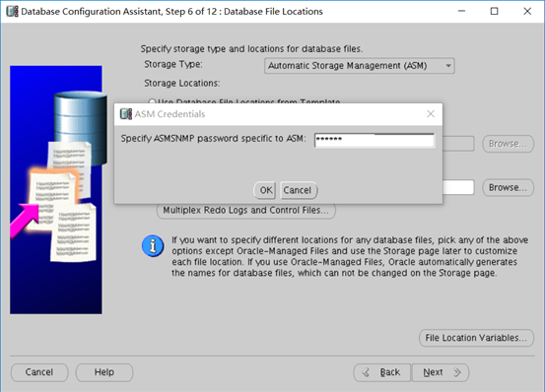The width and height of the screenshot is (545, 392).
Task: Click the 'Storage Locations:' label
Action: click(x=182, y=84)
